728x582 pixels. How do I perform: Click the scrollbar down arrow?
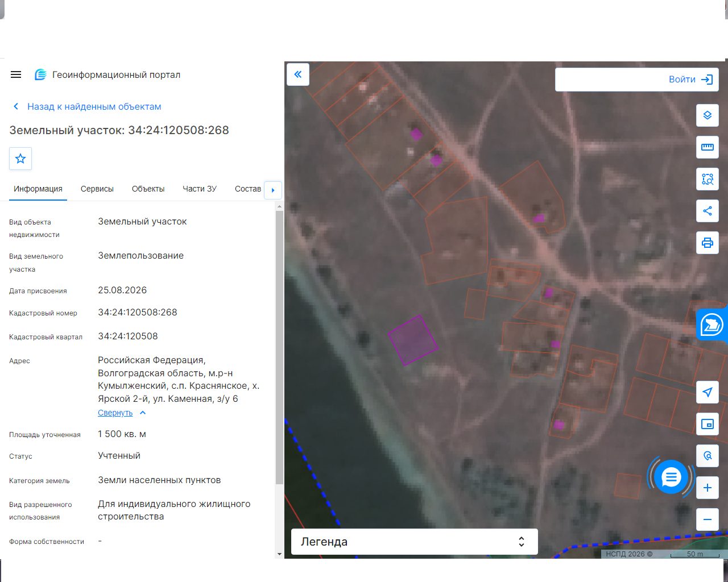[x=279, y=554]
